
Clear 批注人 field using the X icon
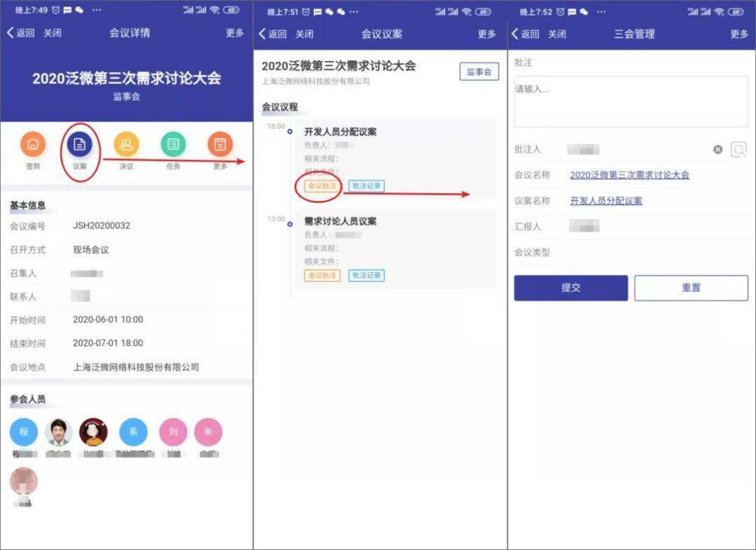[717, 149]
